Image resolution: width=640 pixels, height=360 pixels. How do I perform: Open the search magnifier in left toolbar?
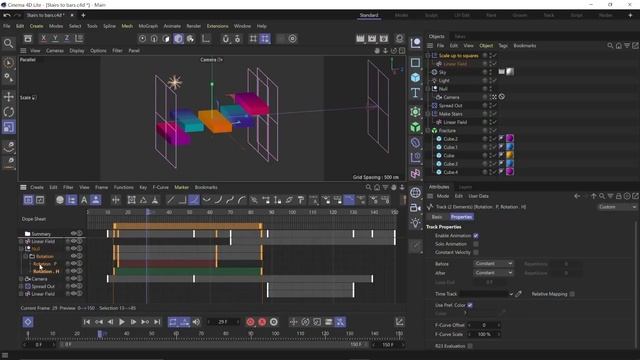[x=8, y=43]
